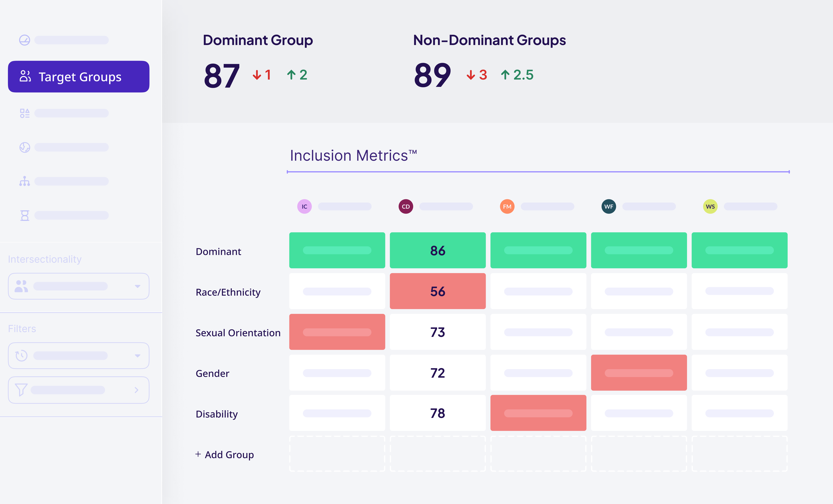Screen dimensions: 833x504
Task: Click the globe icon in sidebar
Action: 24,147
